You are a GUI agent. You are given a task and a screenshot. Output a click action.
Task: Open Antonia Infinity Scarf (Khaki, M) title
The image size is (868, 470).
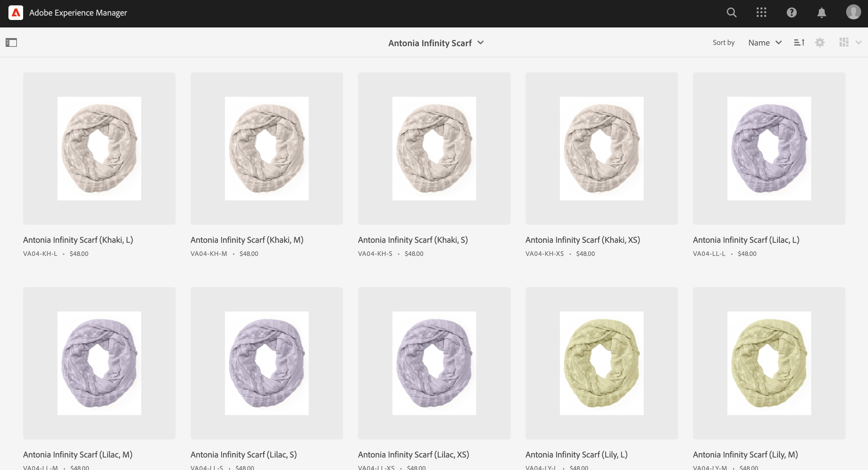point(247,240)
